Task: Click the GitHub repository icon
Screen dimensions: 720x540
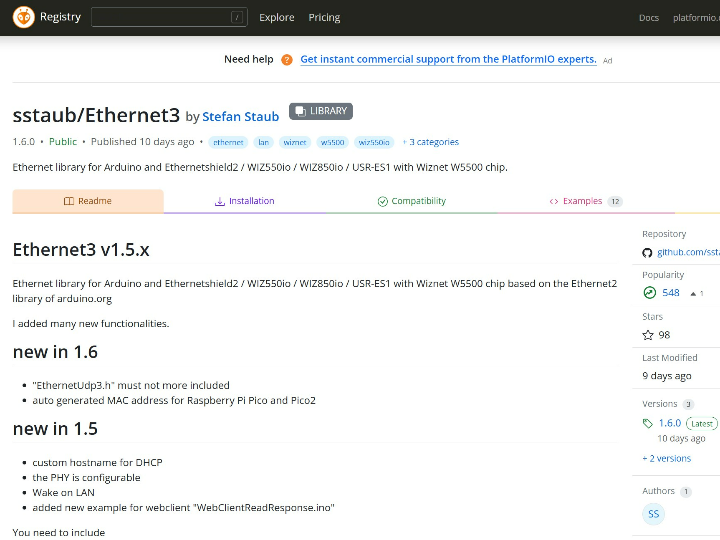Action: tap(647, 253)
